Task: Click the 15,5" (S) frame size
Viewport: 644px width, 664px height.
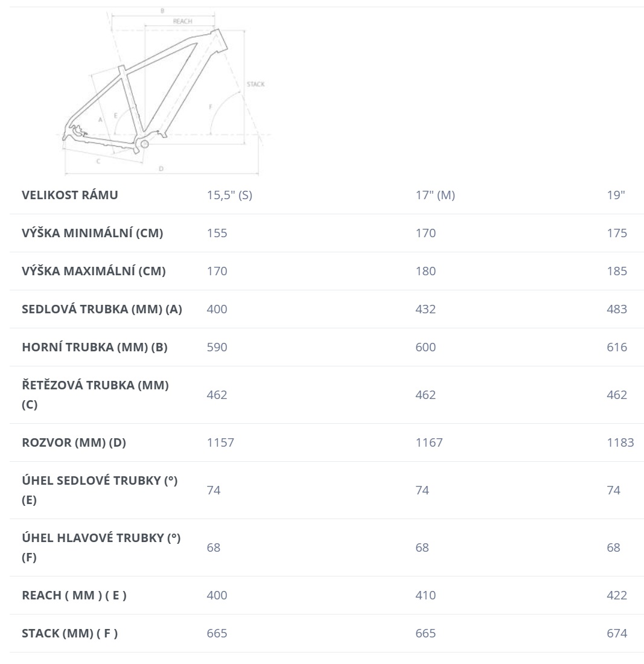Action: 229,195
